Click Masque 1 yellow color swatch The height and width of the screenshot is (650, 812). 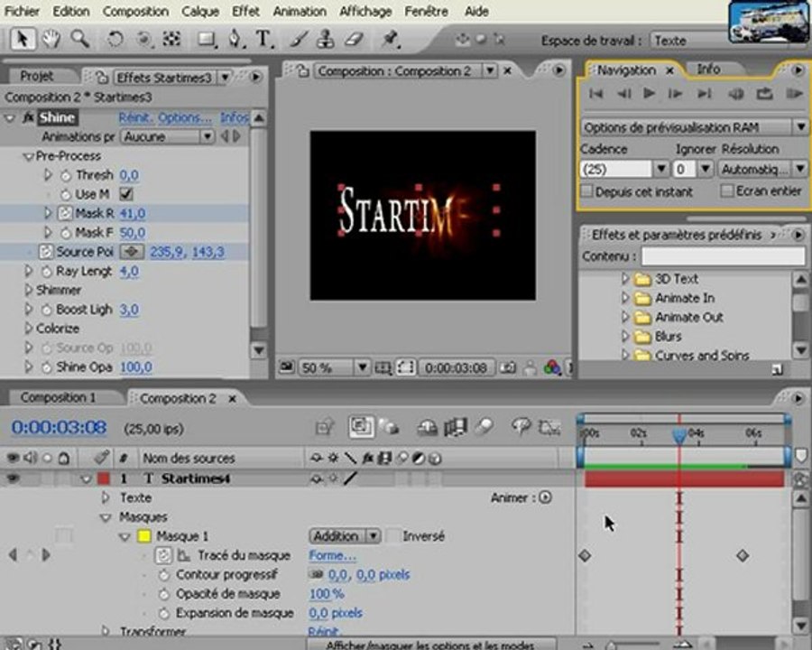(144, 535)
